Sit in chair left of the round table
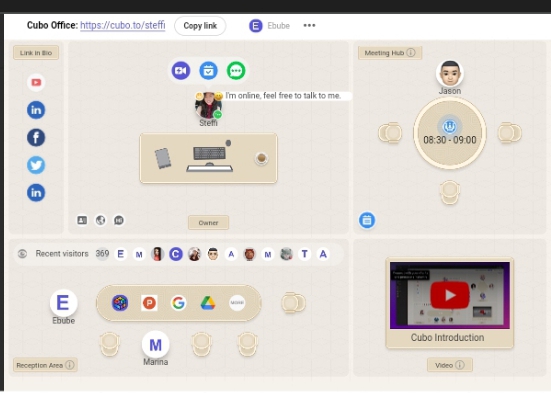The image size is (551, 398). pos(390,133)
